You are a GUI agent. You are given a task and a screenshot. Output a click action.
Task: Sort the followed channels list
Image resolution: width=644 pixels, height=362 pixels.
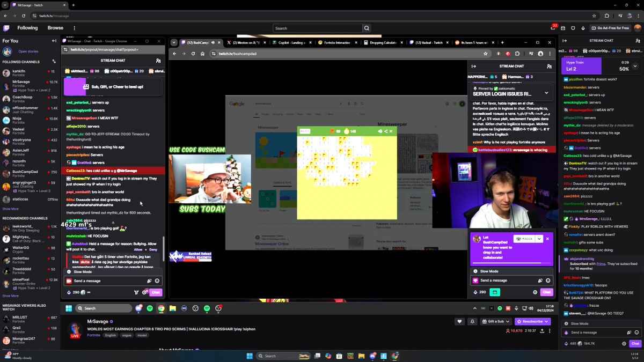coord(54,62)
